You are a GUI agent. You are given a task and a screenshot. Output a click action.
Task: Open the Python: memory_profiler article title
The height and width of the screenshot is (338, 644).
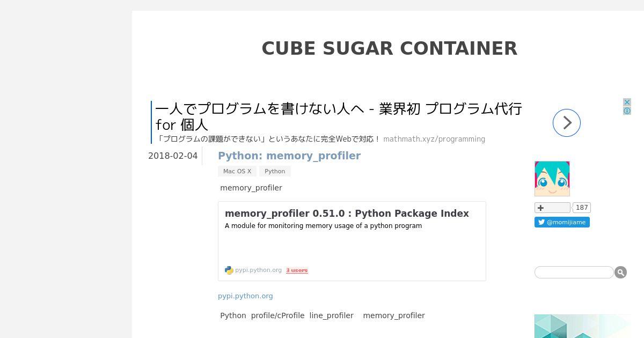point(289,156)
